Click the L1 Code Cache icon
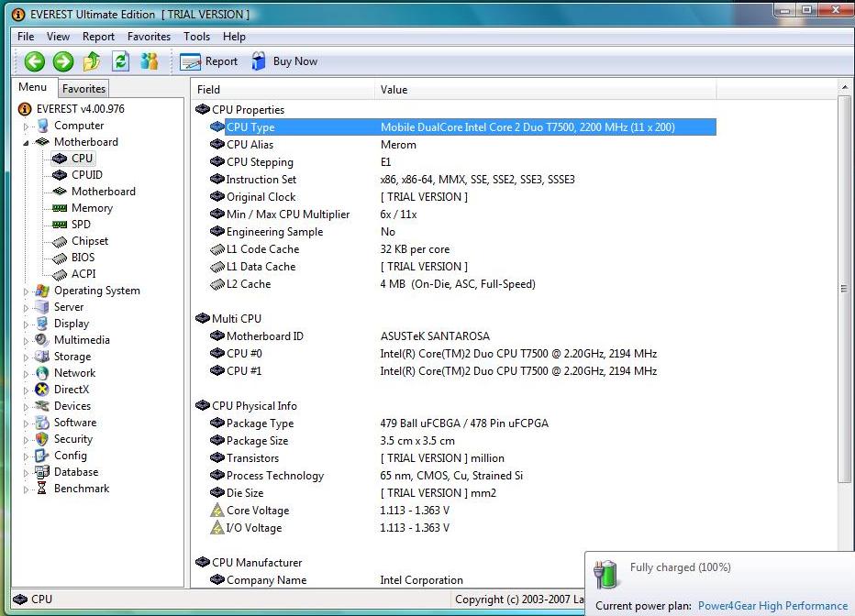Screen dimensions: 855x616 (x=217, y=249)
